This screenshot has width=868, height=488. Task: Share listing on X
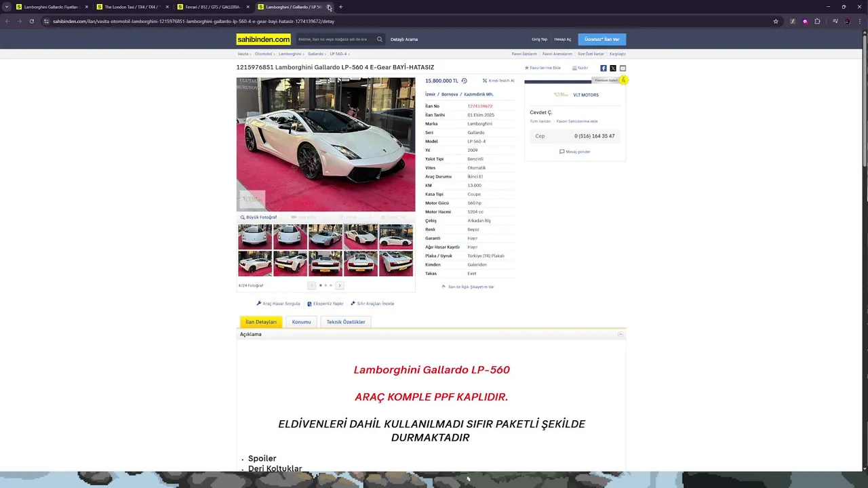click(613, 68)
